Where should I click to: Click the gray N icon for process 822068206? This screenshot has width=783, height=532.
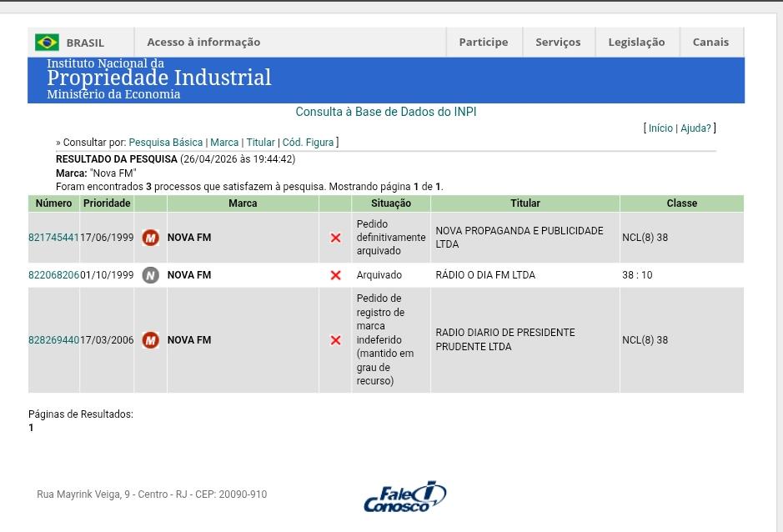tap(150, 275)
